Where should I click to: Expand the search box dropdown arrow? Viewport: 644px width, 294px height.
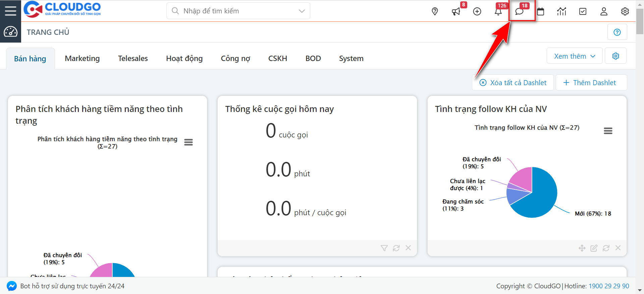[302, 11]
